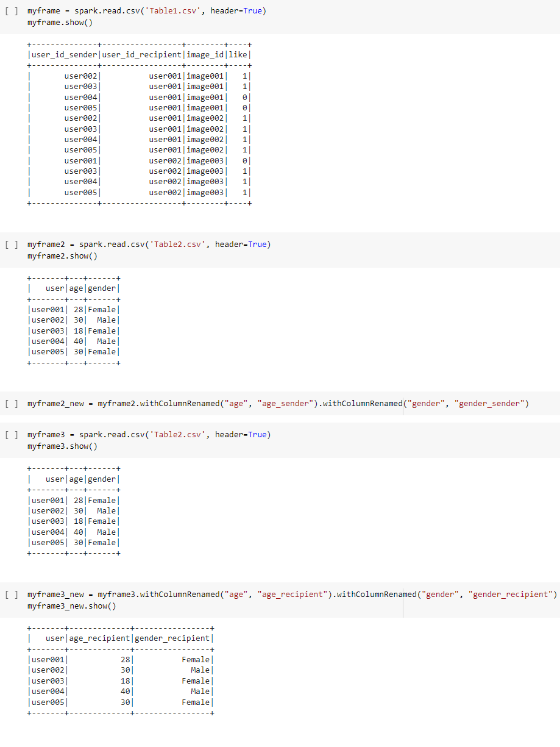
Task: Click the image_id column header in output
Action: coord(205,55)
